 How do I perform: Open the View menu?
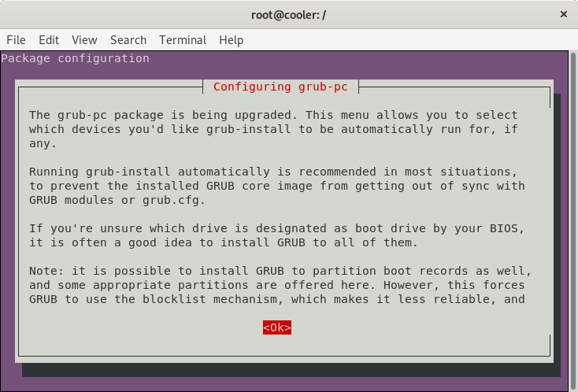coord(84,40)
